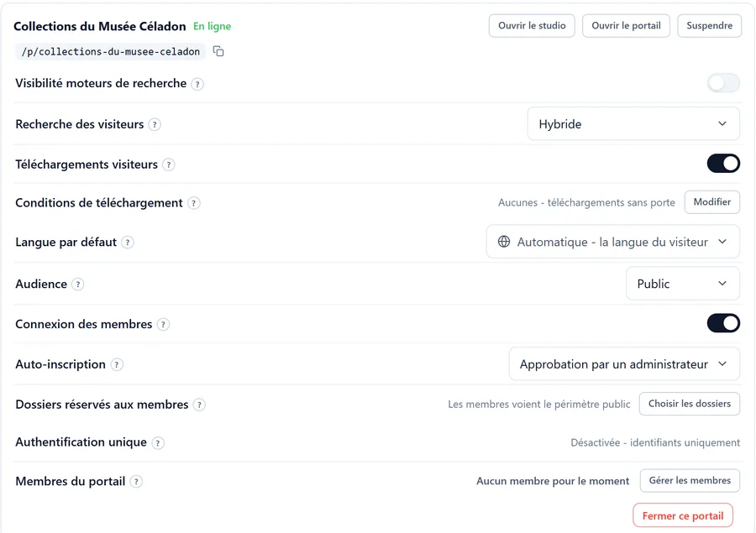This screenshot has height=533, width=756.
Task: Click the /p/collections-du-musee-celadon path text
Action: click(x=110, y=51)
